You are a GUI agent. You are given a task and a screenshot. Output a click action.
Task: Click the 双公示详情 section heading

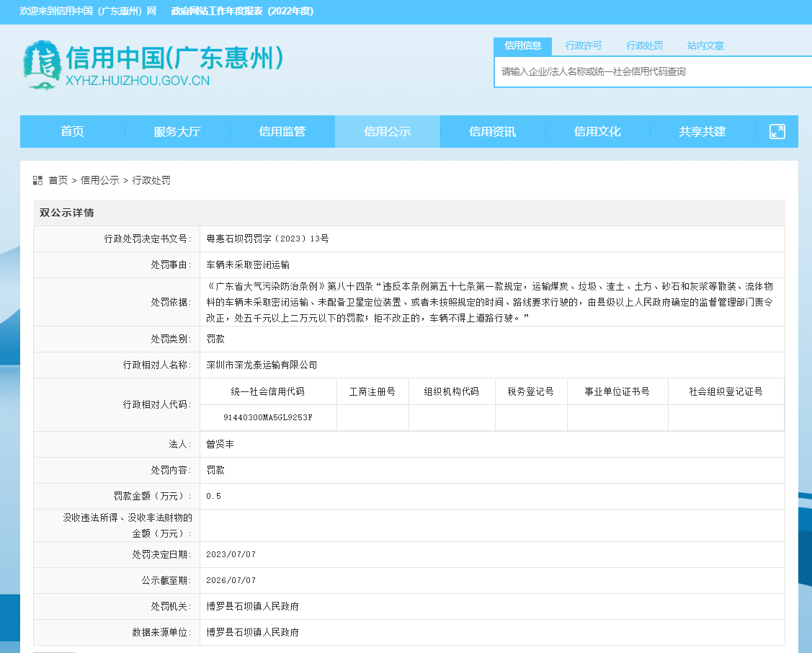click(x=67, y=213)
